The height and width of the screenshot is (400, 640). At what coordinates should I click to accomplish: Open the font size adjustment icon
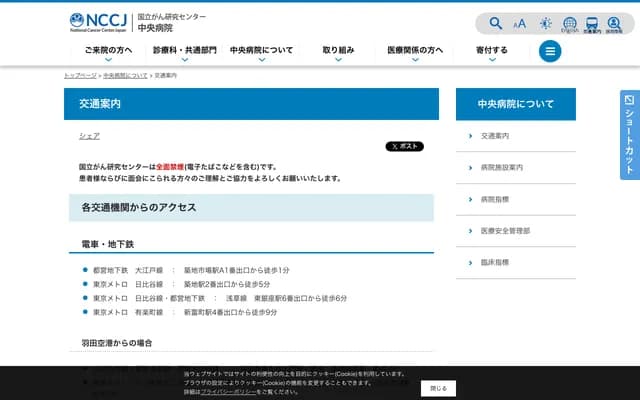tap(520, 23)
